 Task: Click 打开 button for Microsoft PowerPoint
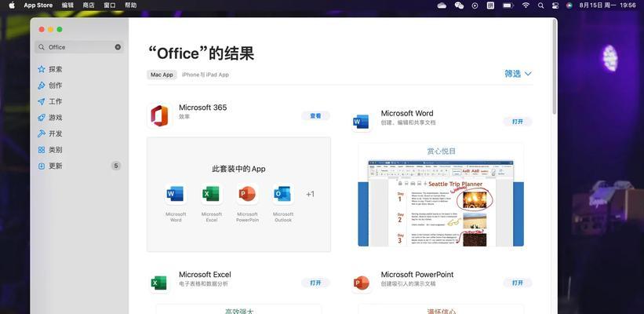point(518,283)
